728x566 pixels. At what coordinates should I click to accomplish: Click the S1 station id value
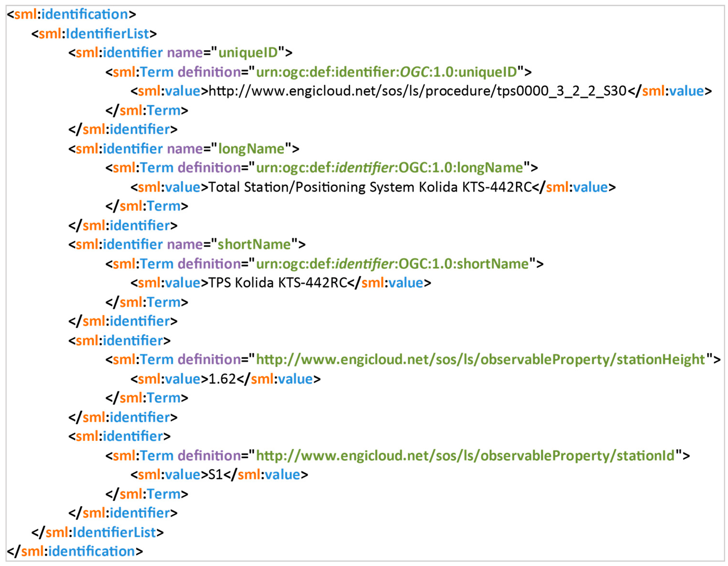coord(215,475)
